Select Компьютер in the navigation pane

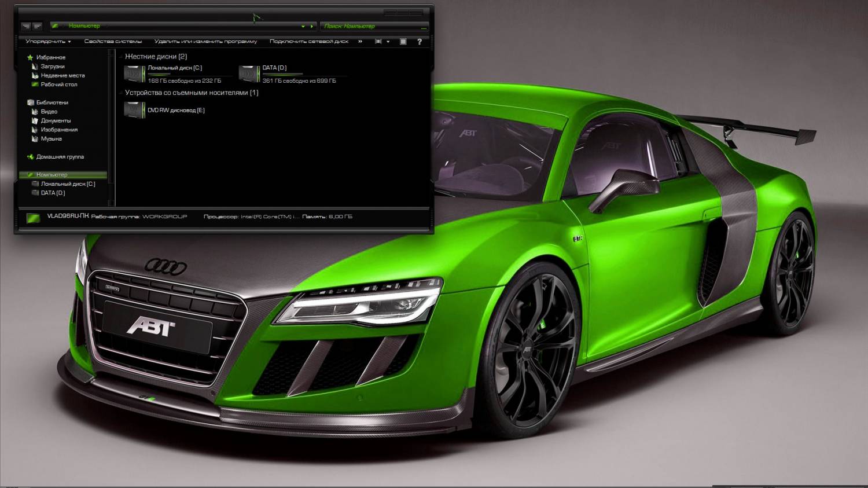62,175
